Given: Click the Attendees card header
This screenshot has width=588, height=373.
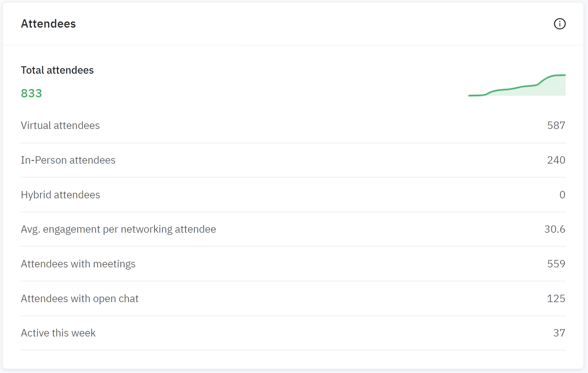Looking at the screenshot, I should tap(48, 23).
